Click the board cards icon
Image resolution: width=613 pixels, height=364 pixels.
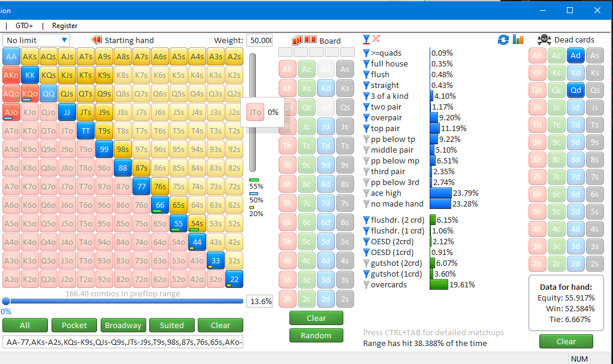(x=304, y=40)
